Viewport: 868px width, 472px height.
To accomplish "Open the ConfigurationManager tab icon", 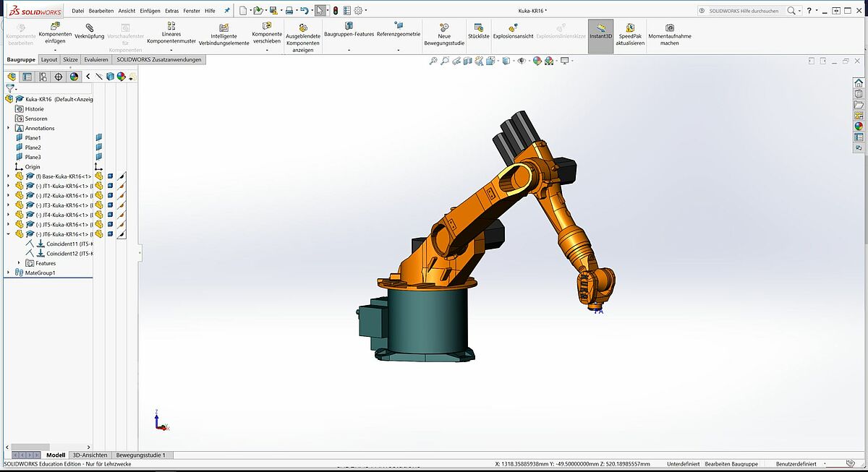I will pos(43,76).
